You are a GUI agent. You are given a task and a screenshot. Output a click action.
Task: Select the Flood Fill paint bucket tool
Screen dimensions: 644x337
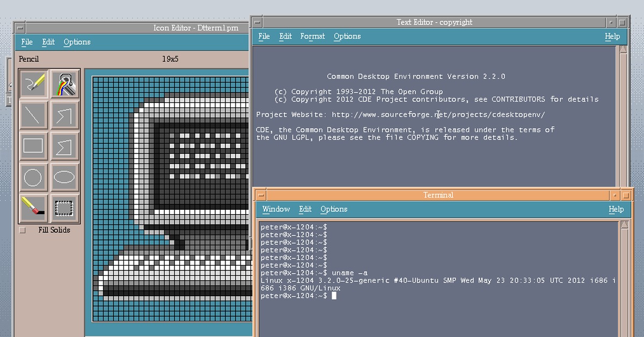click(x=65, y=84)
